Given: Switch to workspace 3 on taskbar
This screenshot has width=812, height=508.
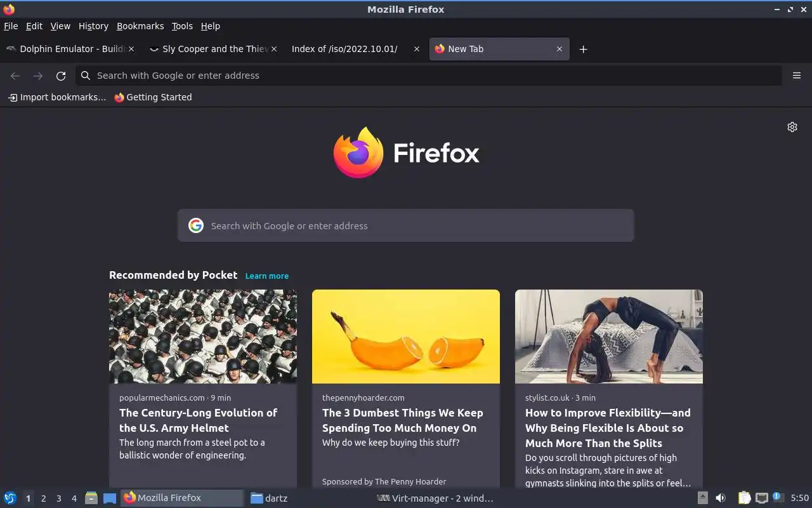Looking at the screenshot, I should [59, 498].
